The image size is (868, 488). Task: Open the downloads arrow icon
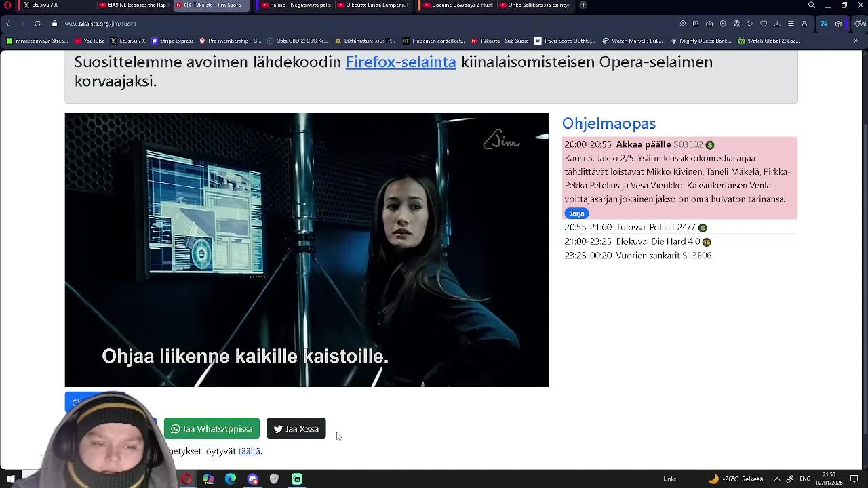(777, 24)
